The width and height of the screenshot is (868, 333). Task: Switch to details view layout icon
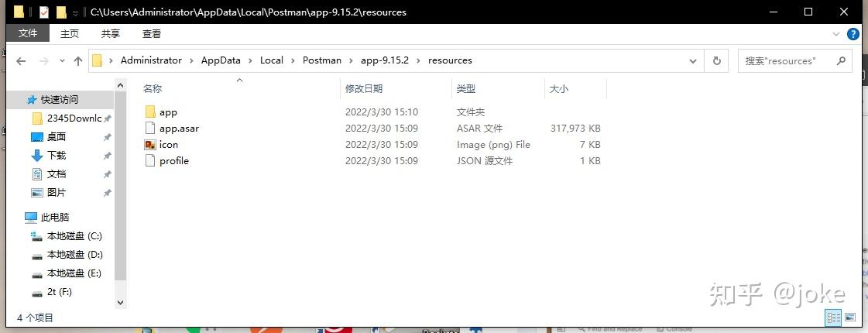tap(834, 318)
